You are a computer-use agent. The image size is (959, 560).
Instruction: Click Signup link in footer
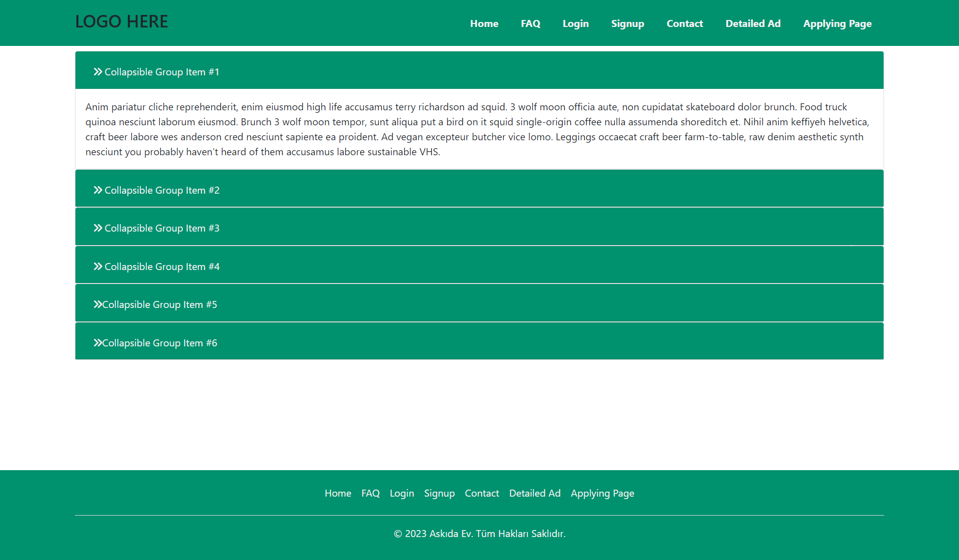coord(439,493)
